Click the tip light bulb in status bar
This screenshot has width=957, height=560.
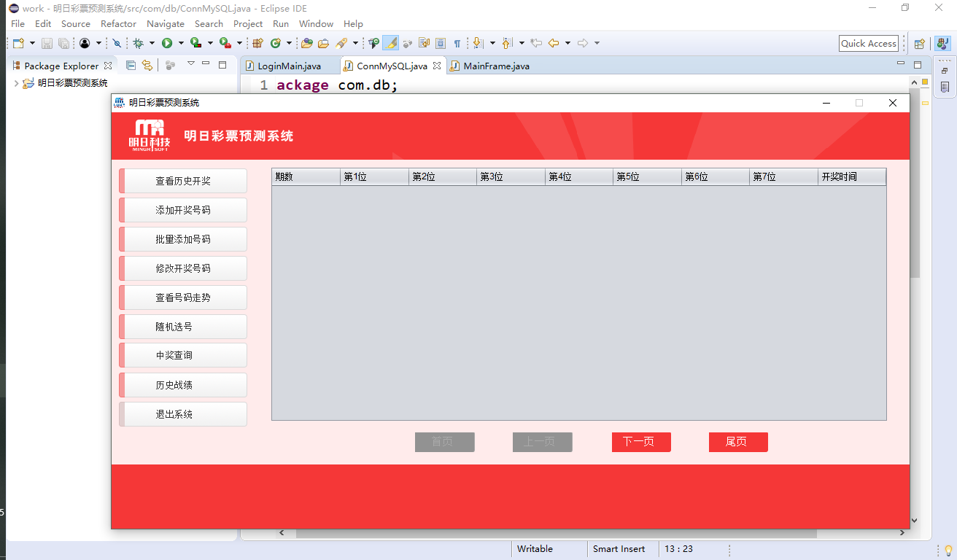948,549
